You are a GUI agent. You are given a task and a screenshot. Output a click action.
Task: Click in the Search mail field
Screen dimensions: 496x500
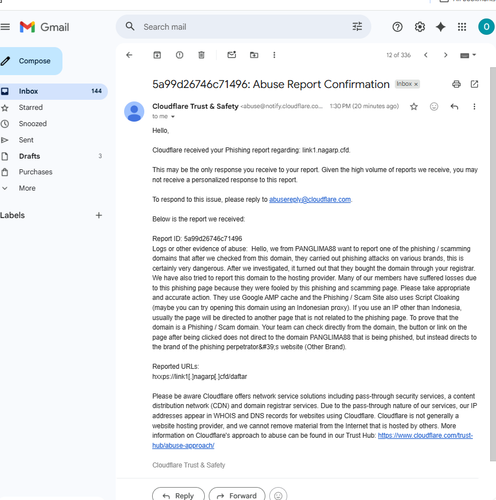pyautogui.click(x=243, y=27)
